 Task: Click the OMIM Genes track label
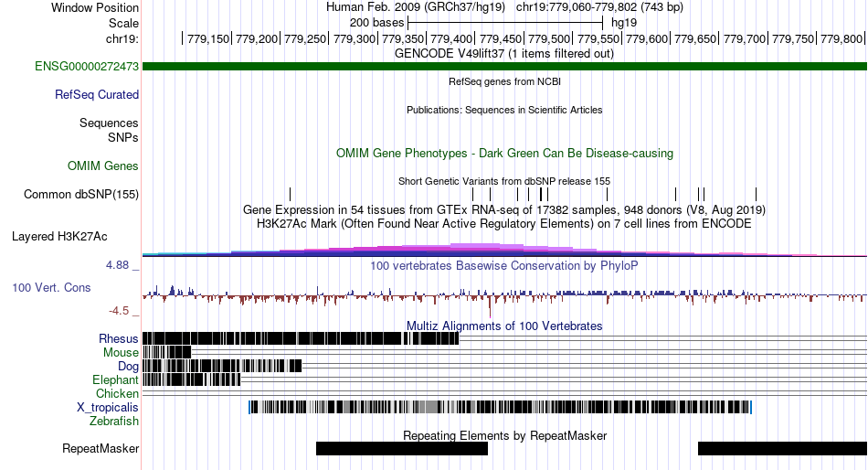(x=102, y=166)
